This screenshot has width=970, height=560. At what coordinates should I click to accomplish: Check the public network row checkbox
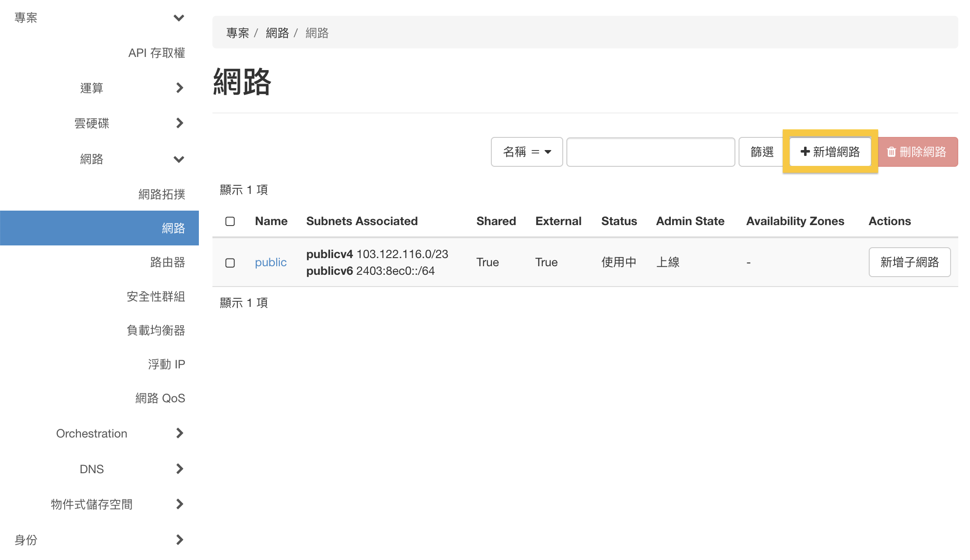pos(230,263)
